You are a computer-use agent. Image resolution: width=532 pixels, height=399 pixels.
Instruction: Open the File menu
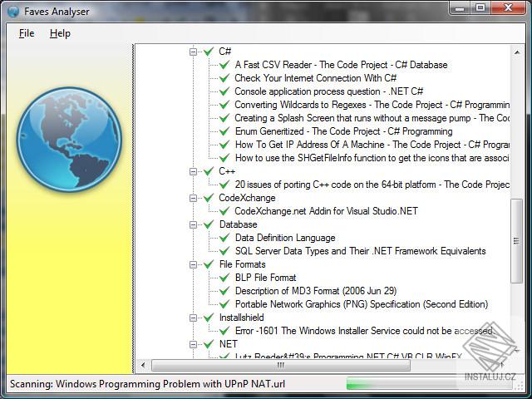pos(27,33)
